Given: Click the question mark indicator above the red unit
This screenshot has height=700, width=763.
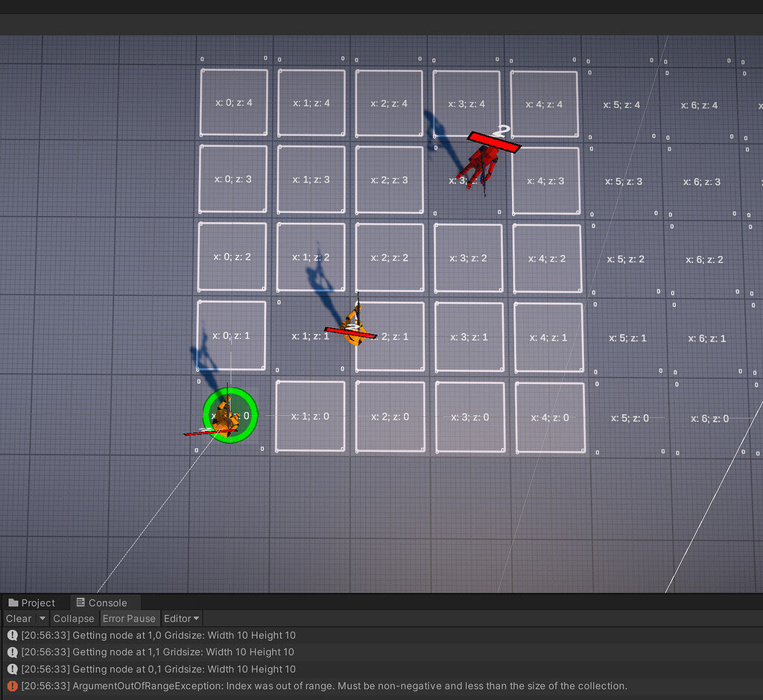Looking at the screenshot, I should 502,131.
